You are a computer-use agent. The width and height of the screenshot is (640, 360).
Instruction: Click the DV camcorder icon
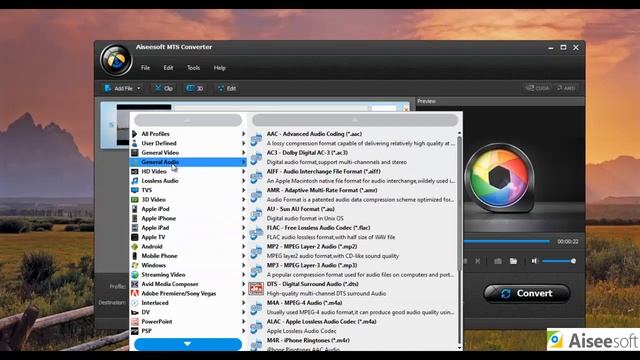(x=135, y=312)
